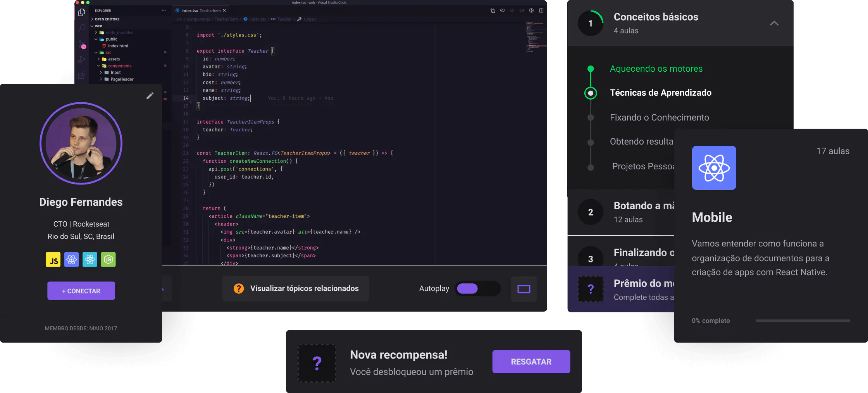Viewport: 868px width, 393px height.
Task: Click the split editor icon
Action: 541,10
